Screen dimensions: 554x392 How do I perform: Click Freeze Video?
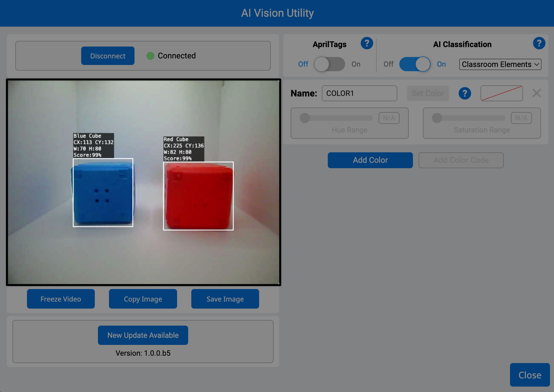click(x=61, y=299)
